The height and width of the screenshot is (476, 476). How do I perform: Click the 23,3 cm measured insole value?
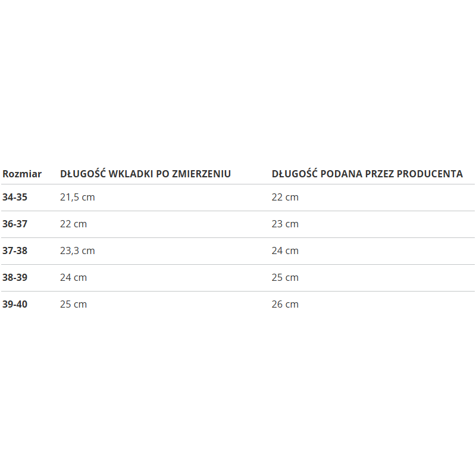tap(77, 250)
